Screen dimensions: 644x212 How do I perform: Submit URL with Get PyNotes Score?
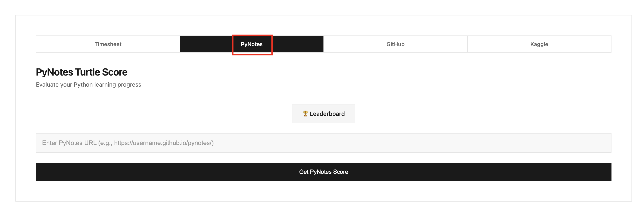[323, 172]
